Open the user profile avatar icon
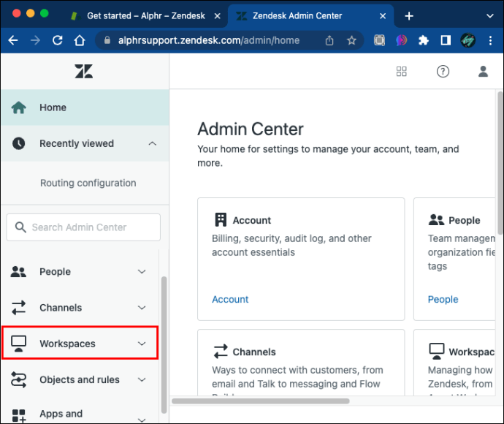The height and width of the screenshot is (424, 504). pyautogui.click(x=483, y=71)
